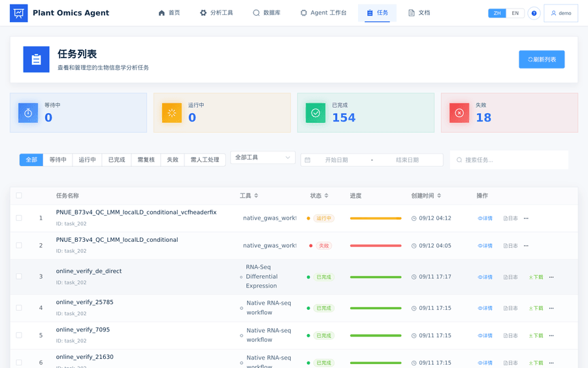Click the 结束日期 end date field
Image resolution: width=588 pixels, height=368 pixels.
pyautogui.click(x=407, y=160)
